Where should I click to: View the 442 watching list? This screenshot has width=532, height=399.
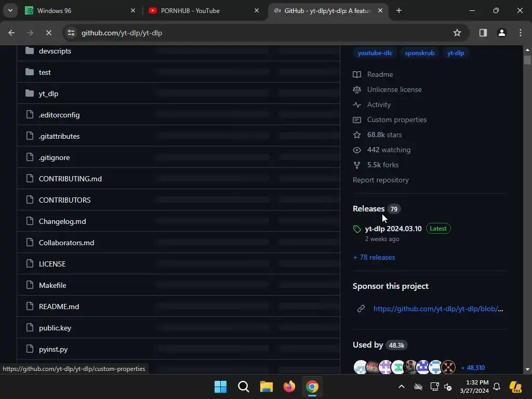[x=389, y=150]
